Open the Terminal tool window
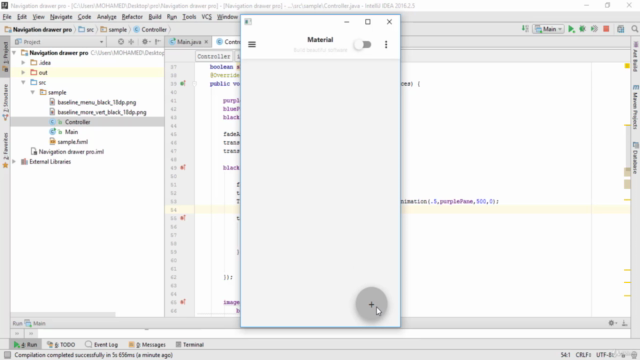 tap(190, 344)
